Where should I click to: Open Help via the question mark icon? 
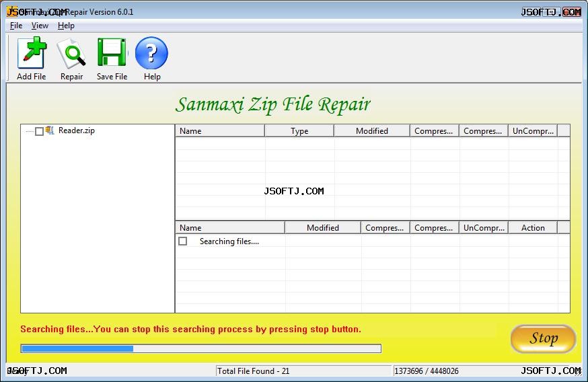pos(151,53)
